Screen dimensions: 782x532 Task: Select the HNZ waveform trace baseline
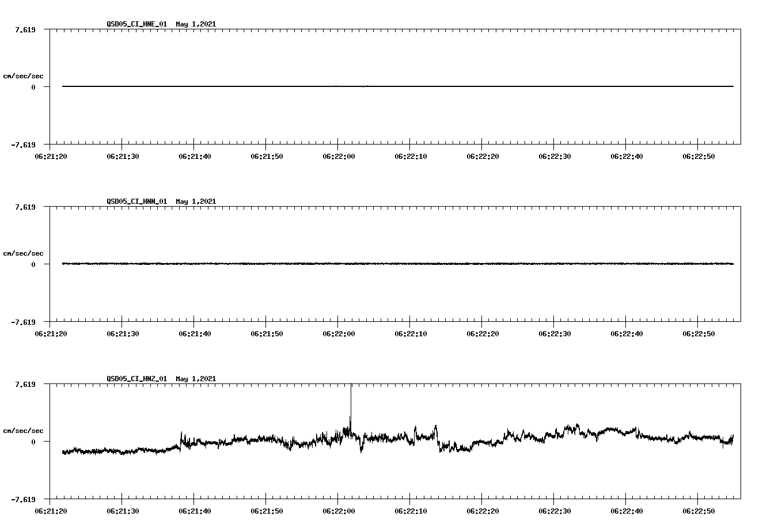click(x=518, y=440)
